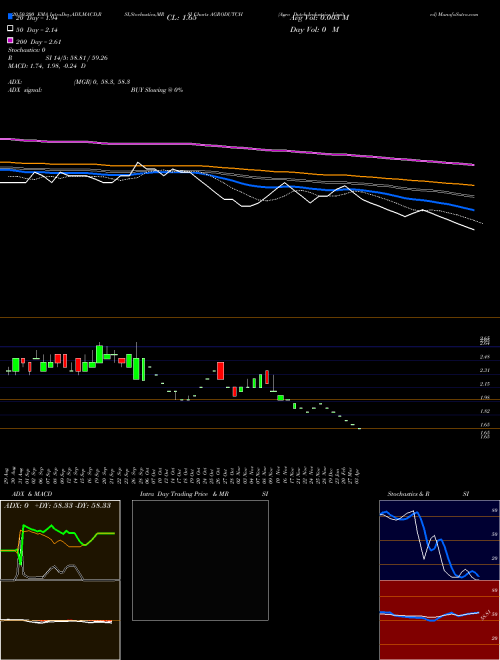
Task: Click the 'BUY Slowing @ 0%' signal text
Action: [157, 90]
